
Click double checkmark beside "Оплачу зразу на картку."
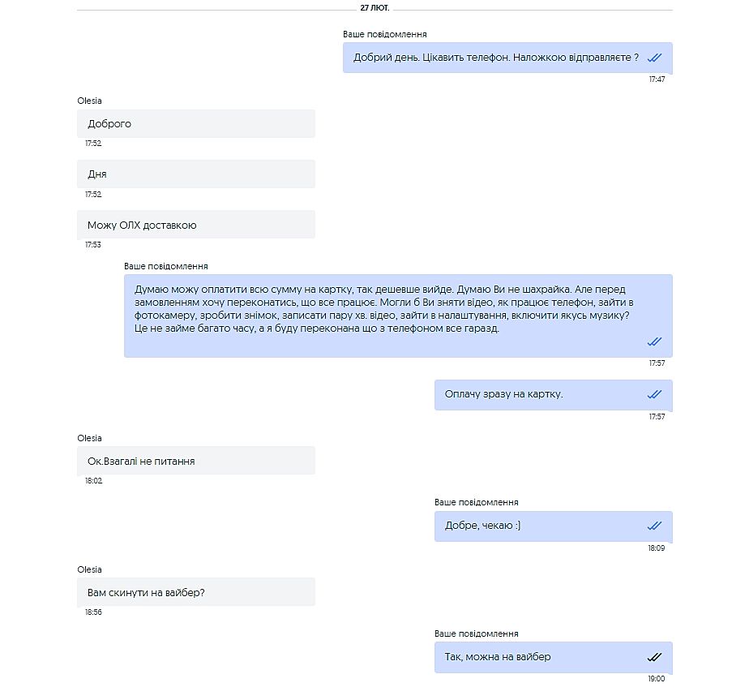tap(655, 394)
